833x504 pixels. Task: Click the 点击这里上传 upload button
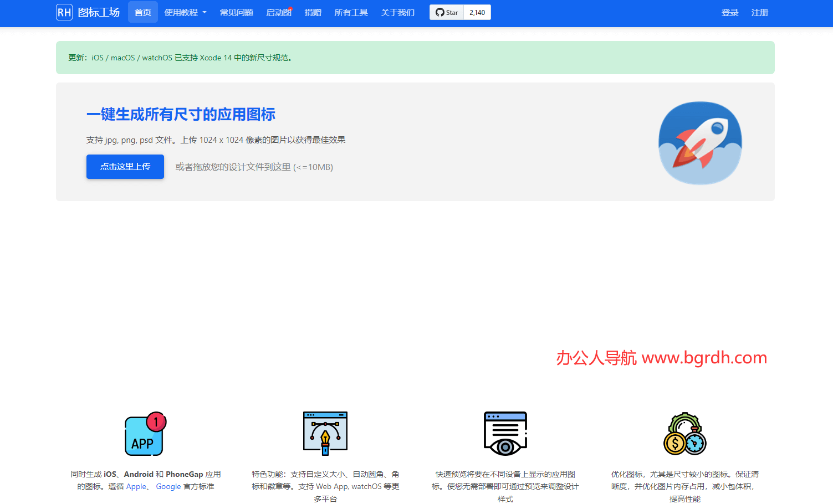click(x=125, y=166)
